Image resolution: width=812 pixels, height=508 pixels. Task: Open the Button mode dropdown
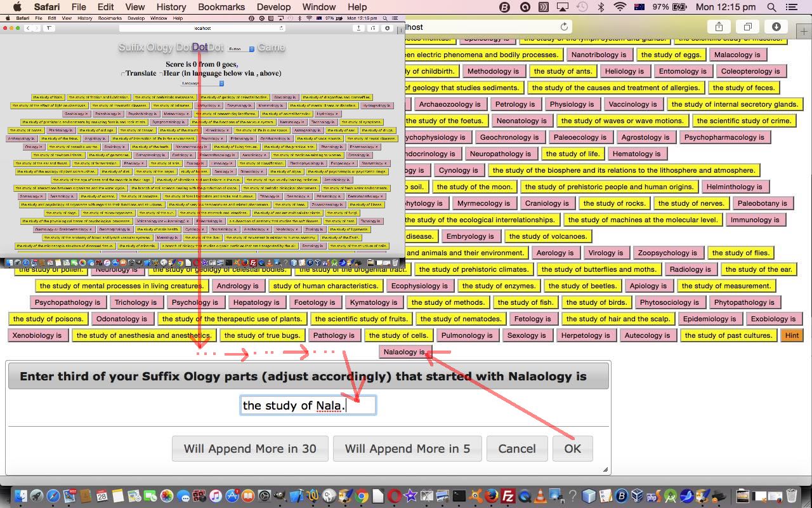241,49
